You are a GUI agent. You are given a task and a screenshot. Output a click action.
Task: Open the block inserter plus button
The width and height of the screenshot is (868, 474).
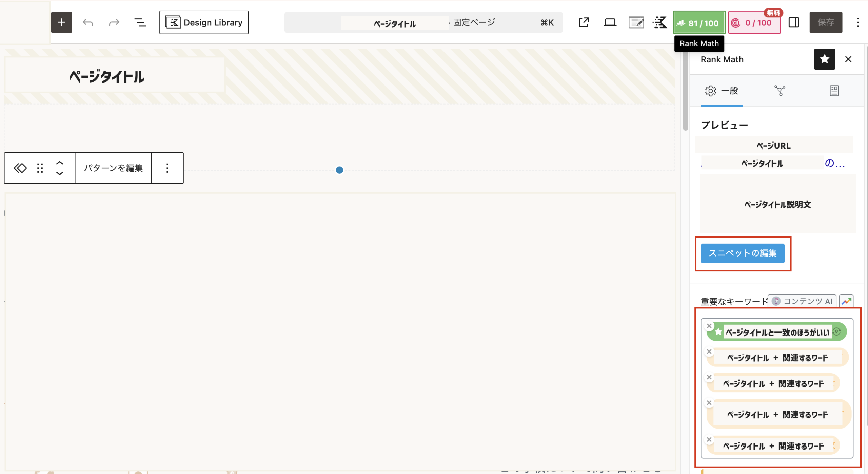click(61, 22)
